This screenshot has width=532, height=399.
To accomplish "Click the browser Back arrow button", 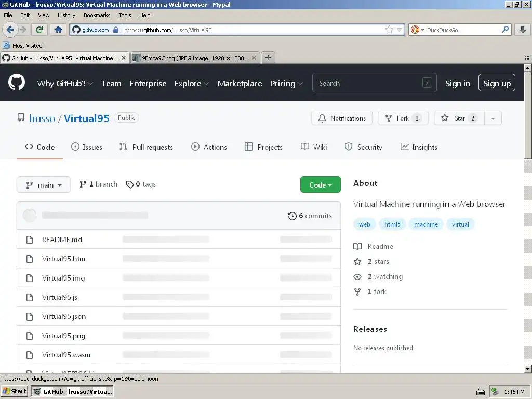I will (x=10, y=30).
